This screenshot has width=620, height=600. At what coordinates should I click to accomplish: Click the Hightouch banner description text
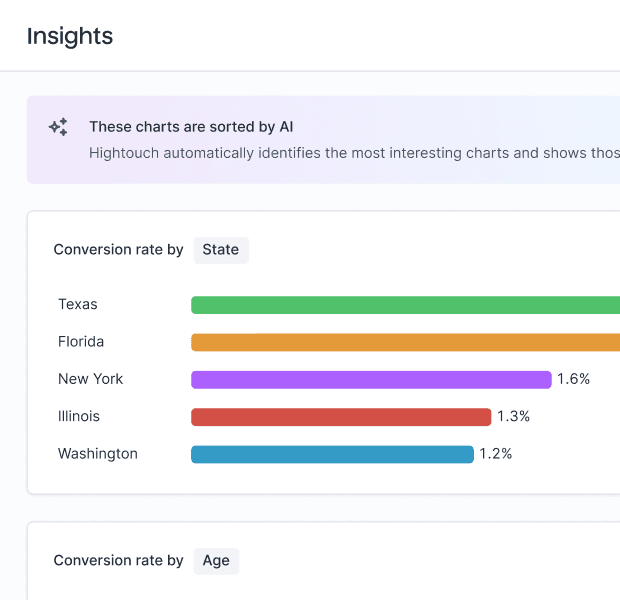354,153
